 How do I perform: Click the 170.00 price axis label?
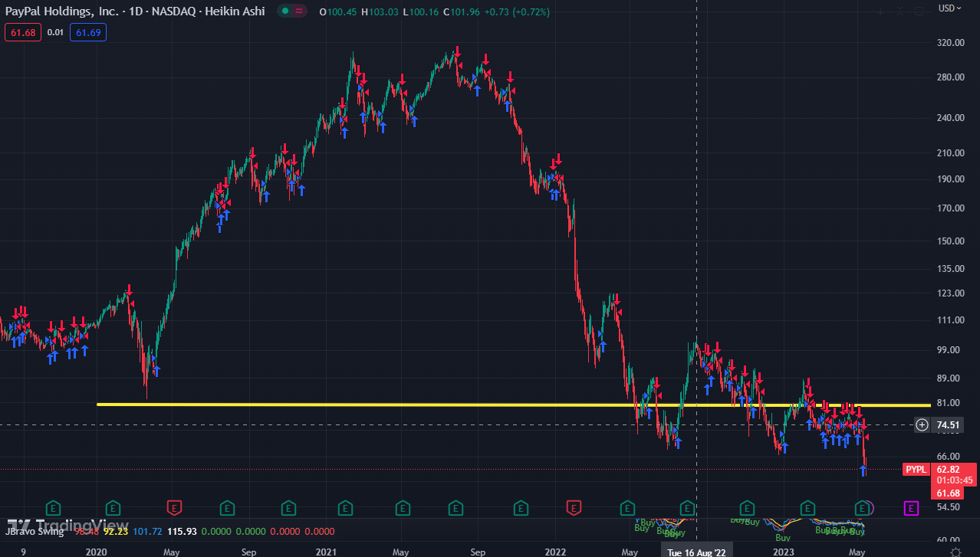click(x=949, y=208)
